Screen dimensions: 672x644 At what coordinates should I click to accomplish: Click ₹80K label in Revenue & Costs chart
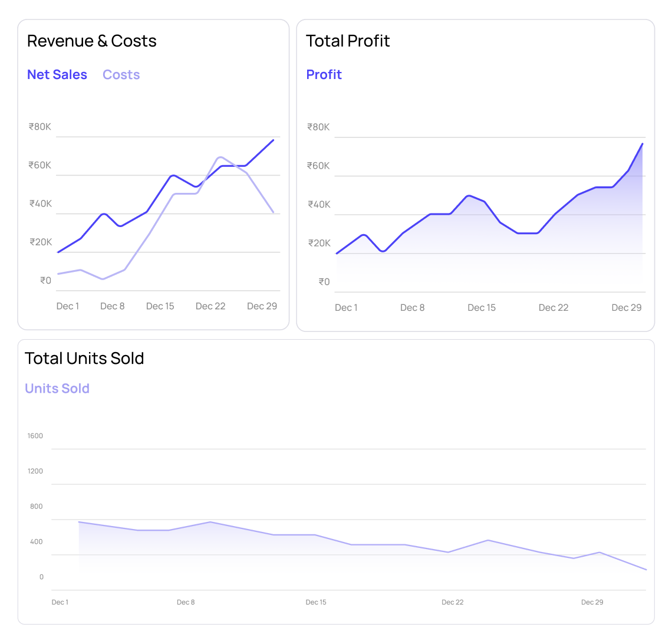[x=40, y=127]
